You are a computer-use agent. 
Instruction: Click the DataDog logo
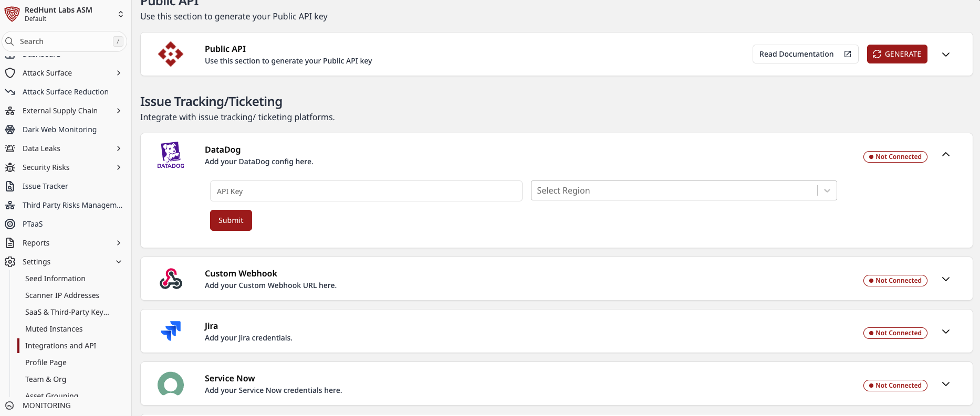pos(171,155)
